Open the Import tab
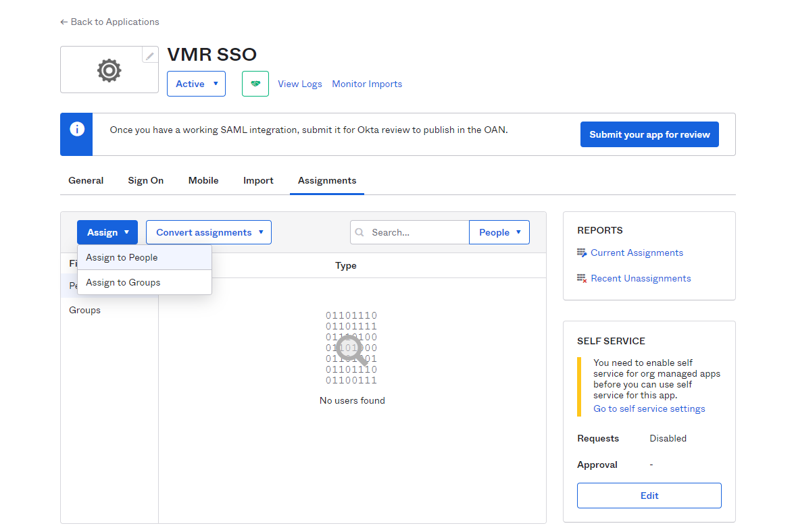The width and height of the screenshot is (794, 532). (258, 180)
